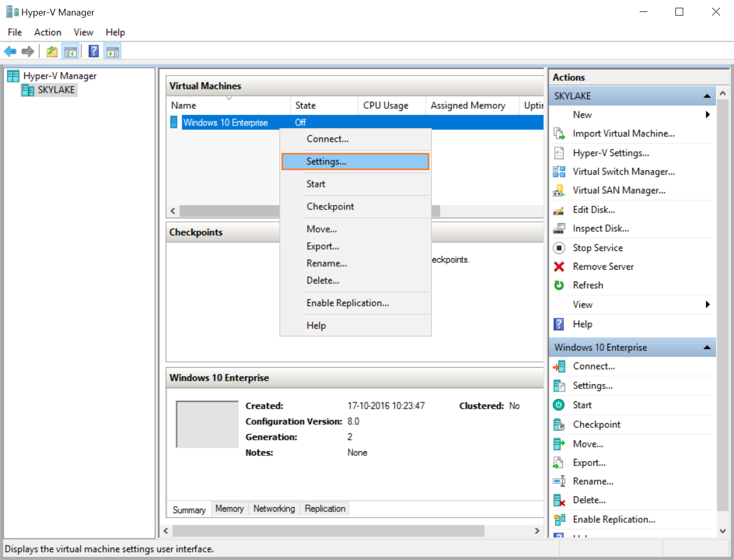Collapse the SKYLAKE actions section
This screenshot has height=560, width=734.
click(707, 96)
